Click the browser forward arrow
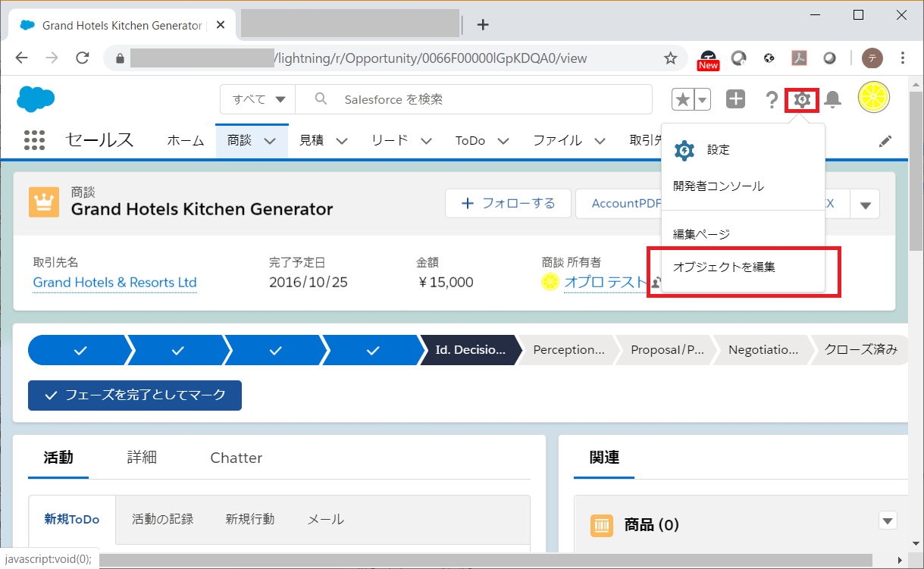Screen dimensions: 924x569 pos(52,58)
